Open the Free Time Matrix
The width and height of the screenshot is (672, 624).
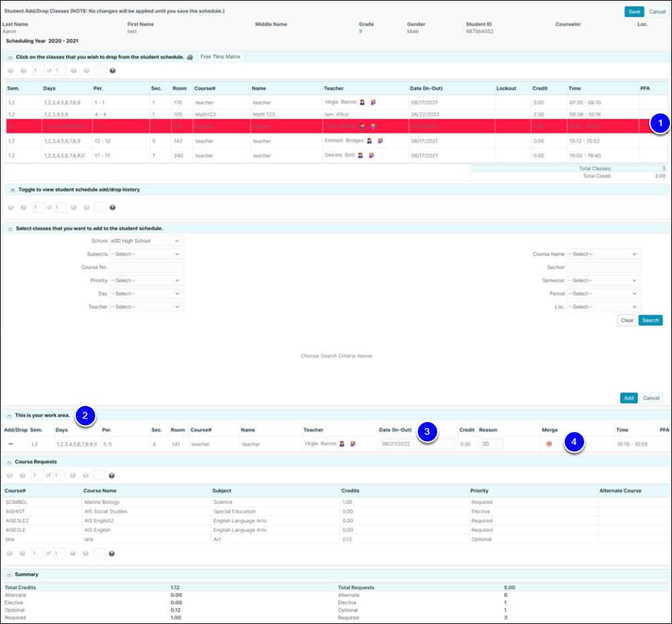(220, 56)
